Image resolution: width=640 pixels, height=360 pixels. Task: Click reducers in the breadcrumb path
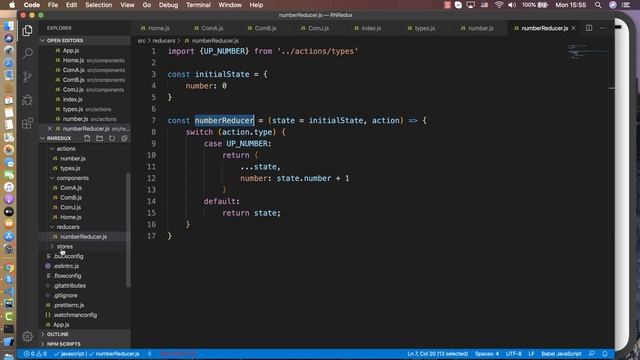(x=164, y=41)
